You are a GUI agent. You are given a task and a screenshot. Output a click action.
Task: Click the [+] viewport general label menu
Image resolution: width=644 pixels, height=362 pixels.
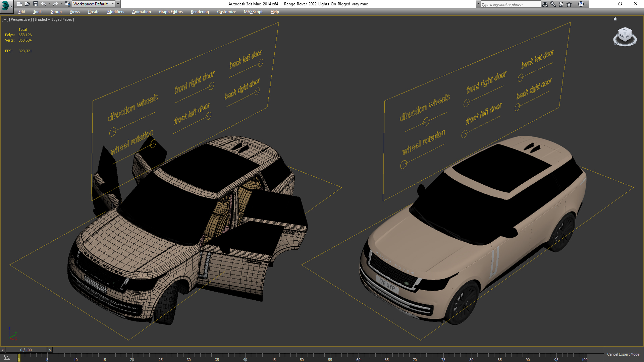point(5,19)
